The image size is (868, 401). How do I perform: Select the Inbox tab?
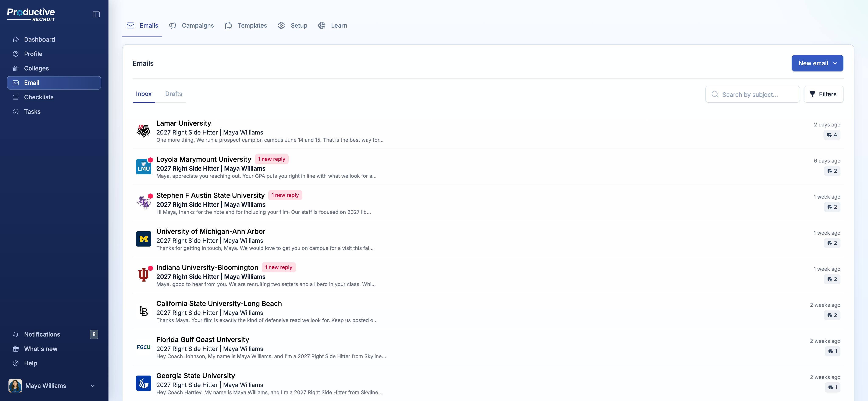[x=143, y=94]
